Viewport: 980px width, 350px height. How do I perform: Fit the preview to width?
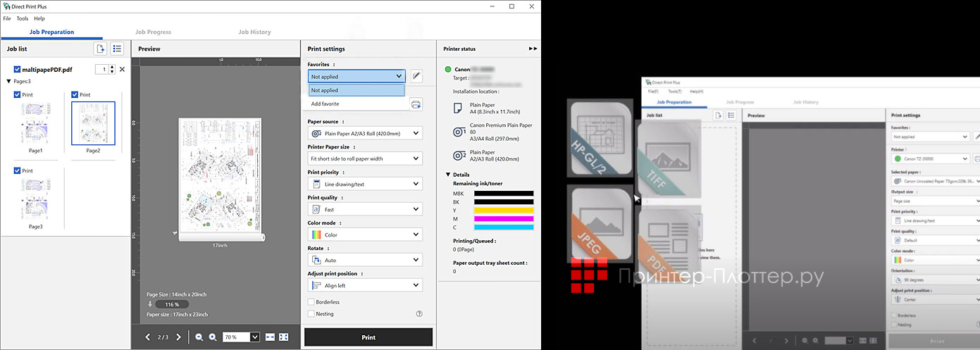271,337
